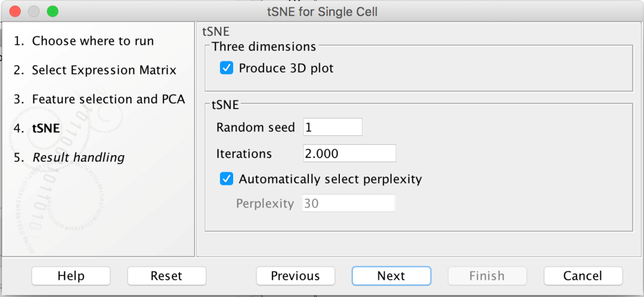The image size is (644, 297).
Task: Click the tSNE for Single Cell title bar
Action: 322,11
